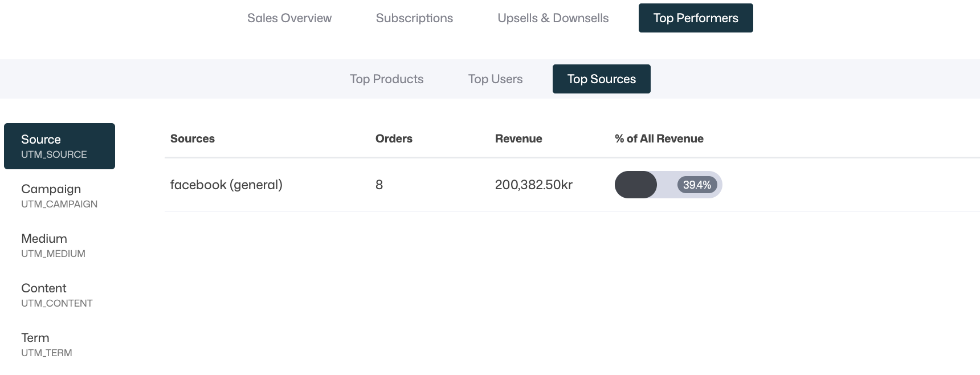Click the Revenue column header
Screen dimensions: 980x375
click(518, 138)
